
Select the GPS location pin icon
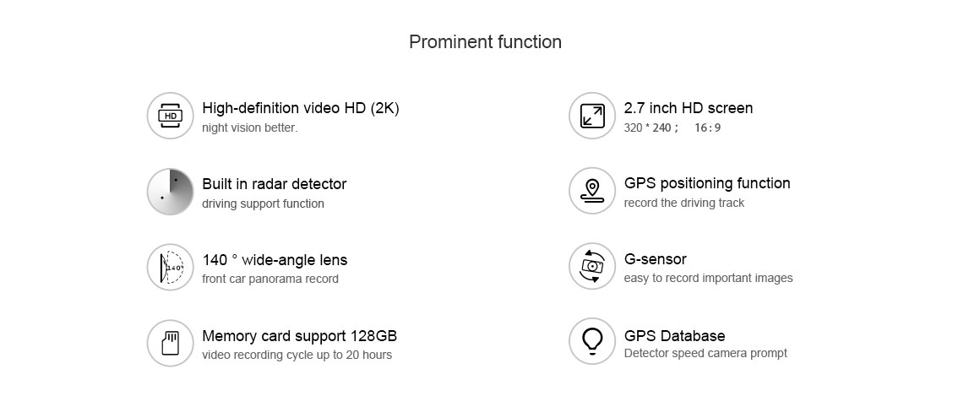(592, 191)
